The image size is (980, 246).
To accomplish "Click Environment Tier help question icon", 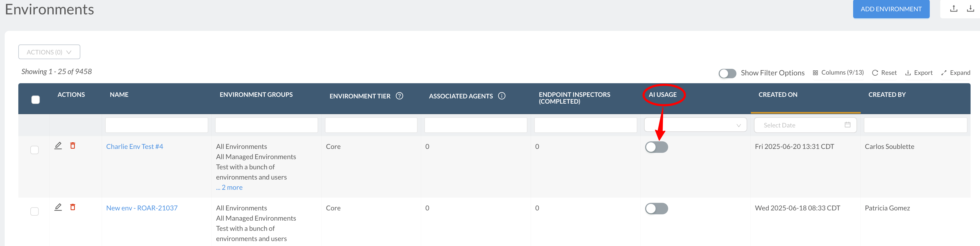I will click(399, 96).
